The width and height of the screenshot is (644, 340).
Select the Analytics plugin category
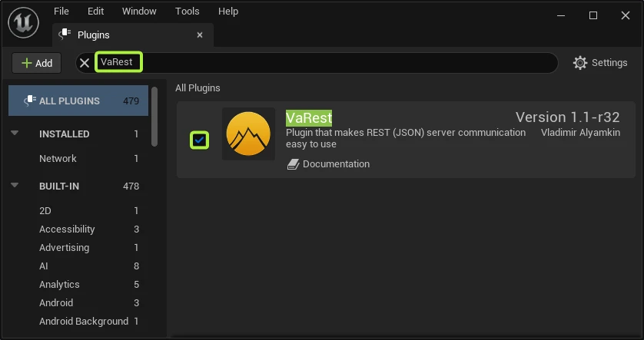coord(59,284)
